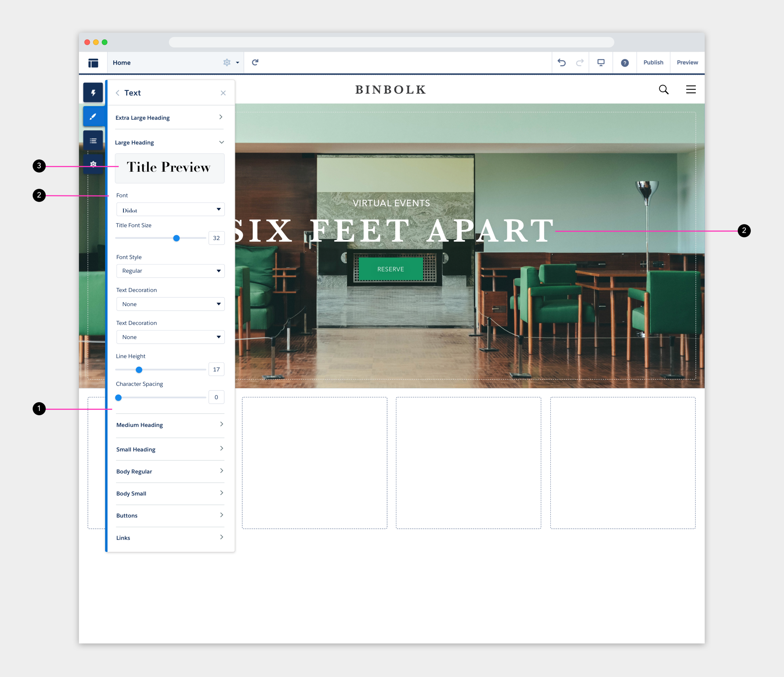The height and width of the screenshot is (677, 784).
Task: Open the hamburger menu on site header
Action: (691, 90)
